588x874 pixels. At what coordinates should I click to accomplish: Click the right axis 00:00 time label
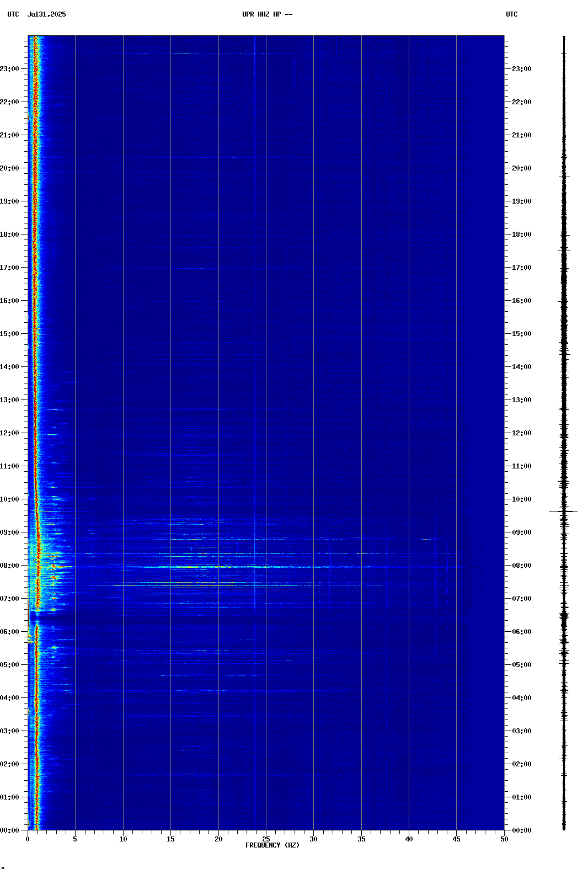pyautogui.click(x=522, y=830)
